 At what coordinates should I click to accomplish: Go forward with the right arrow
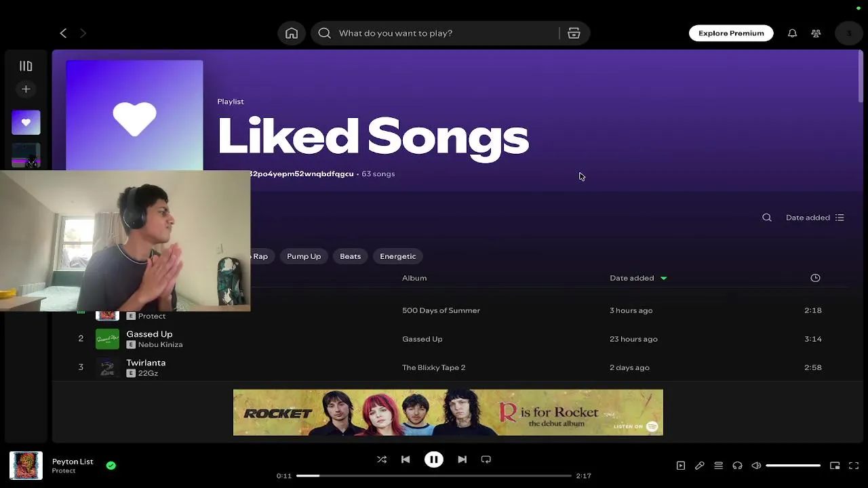83,33
